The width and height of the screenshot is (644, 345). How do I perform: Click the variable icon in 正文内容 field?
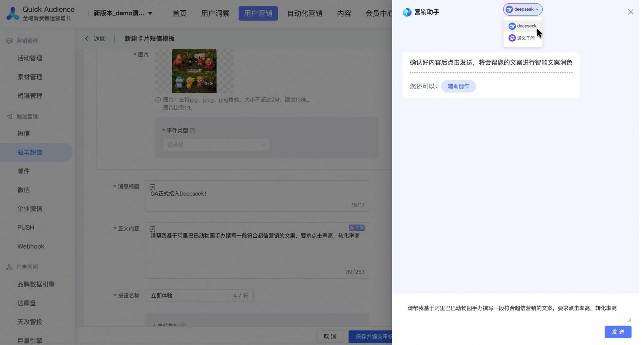click(152, 229)
